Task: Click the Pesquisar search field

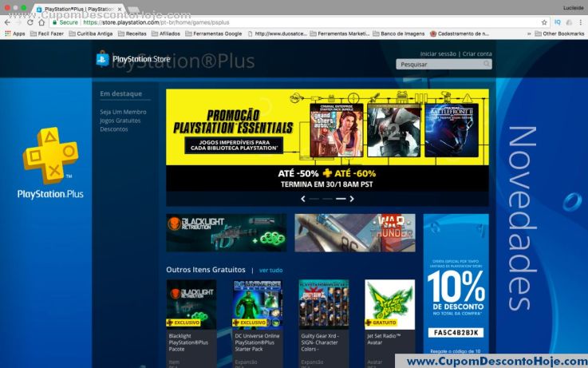Action: click(x=444, y=64)
